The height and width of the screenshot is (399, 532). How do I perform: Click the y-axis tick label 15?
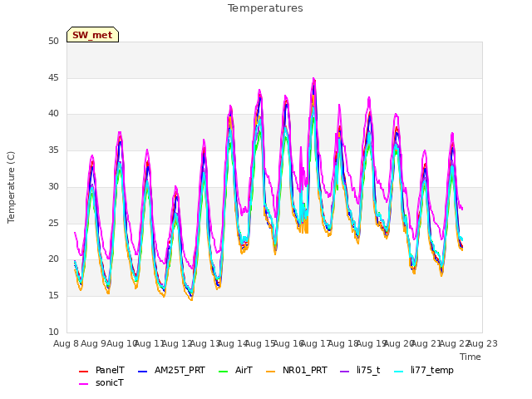pyautogui.click(x=53, y=296)
